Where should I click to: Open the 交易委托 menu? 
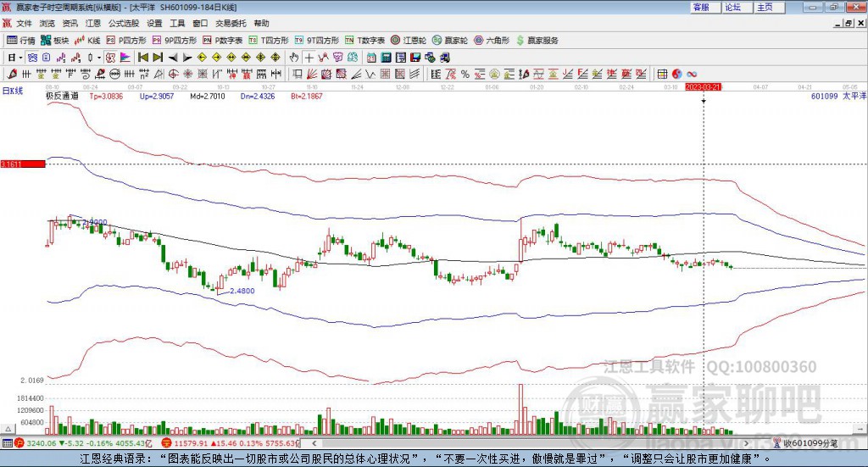click(x=231, y=23)
